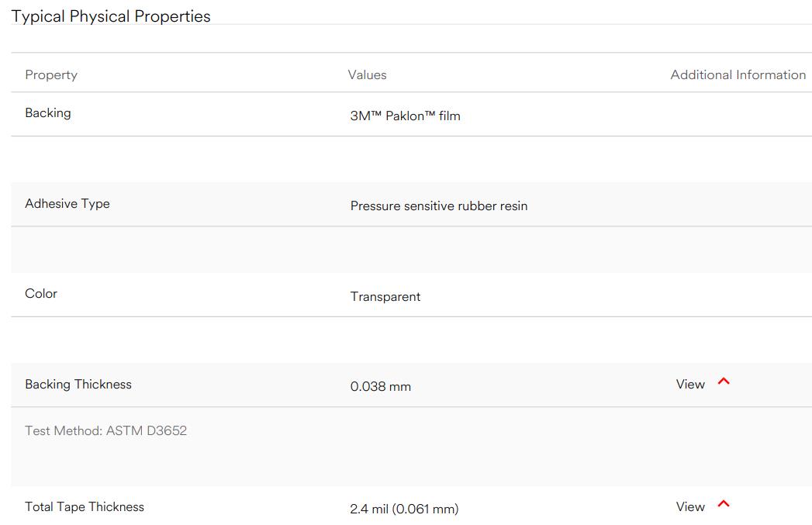
Task: Click the 2.4 mil (0.061 mm) value
Action: click(404, 509)
